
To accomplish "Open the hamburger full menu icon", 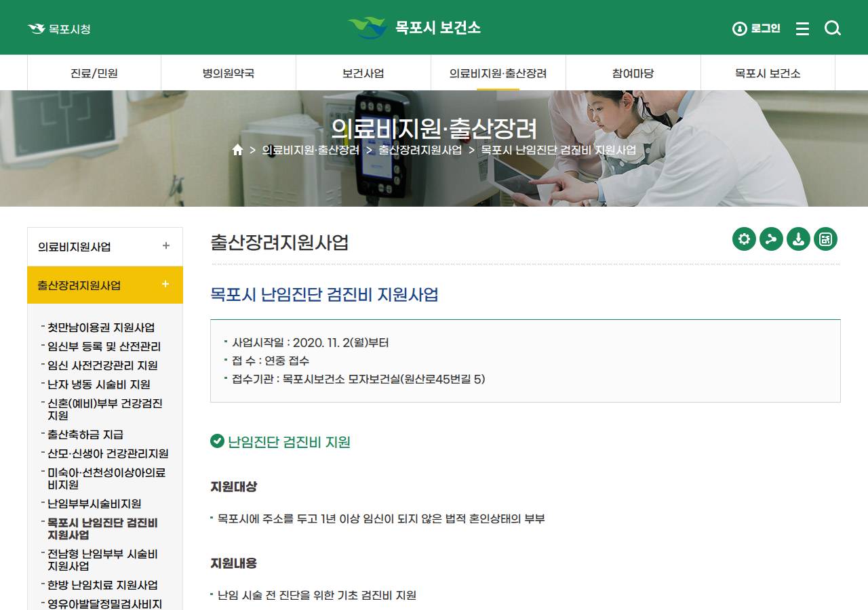I will click(x=803, y=28).
